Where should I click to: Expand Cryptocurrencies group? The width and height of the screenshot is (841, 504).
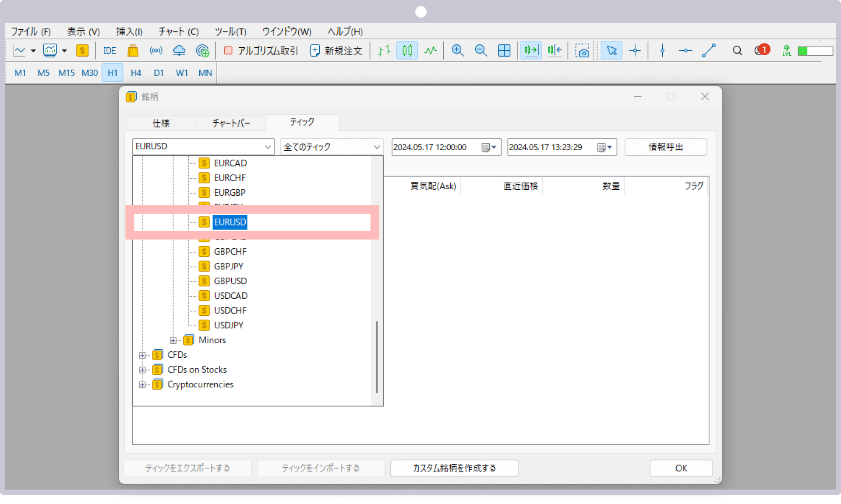(x=142, y=385)
